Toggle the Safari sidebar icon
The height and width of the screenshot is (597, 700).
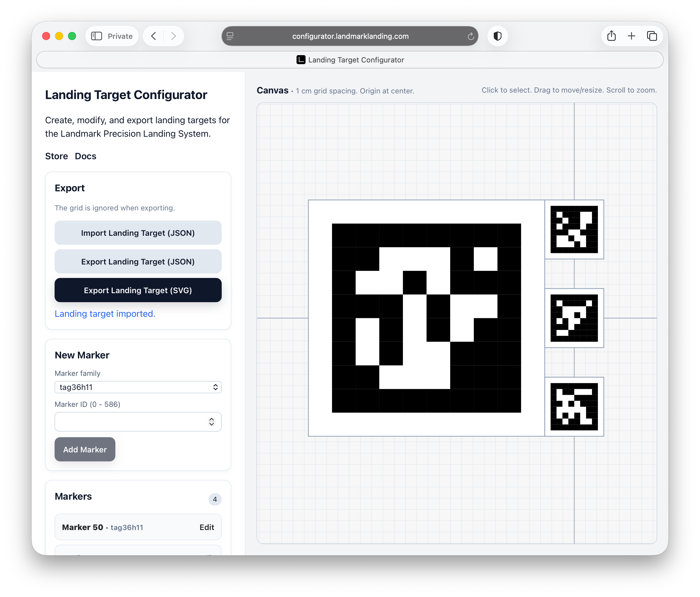click(x=97, y=36)
